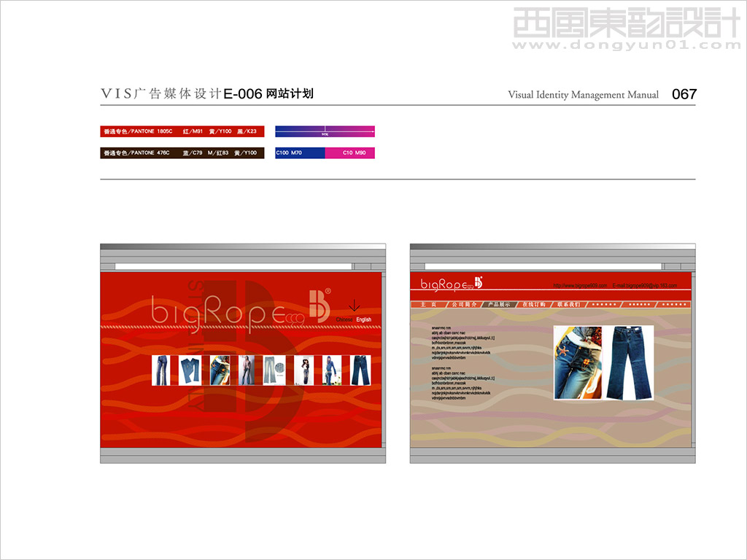Click the 联系我们 contact us menu item

pyautogui.click(x=570, y=304)
